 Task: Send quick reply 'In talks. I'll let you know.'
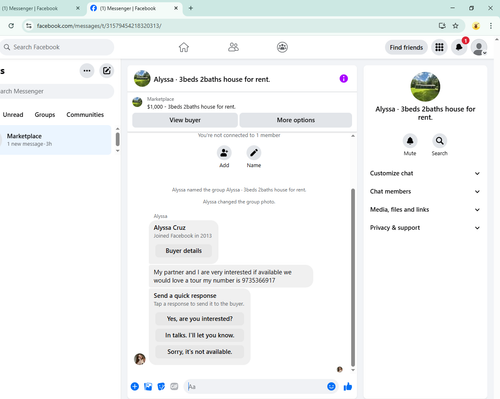(x=200, y=335)
